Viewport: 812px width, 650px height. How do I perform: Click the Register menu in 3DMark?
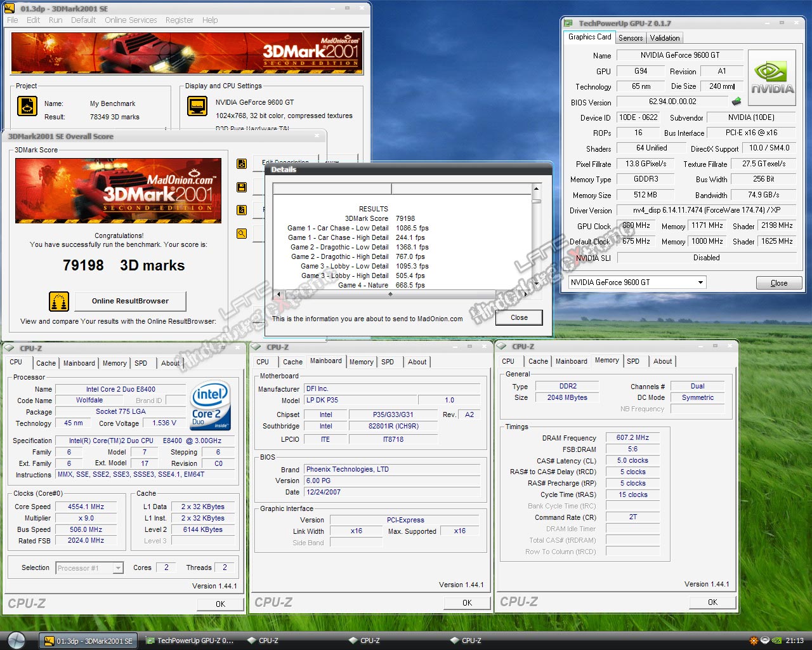tap(180, 20)
